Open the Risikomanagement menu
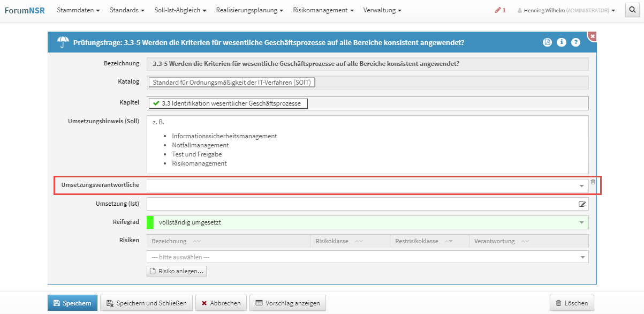The height and width of the screenshot is (314, 644). [x=323, y=10]
